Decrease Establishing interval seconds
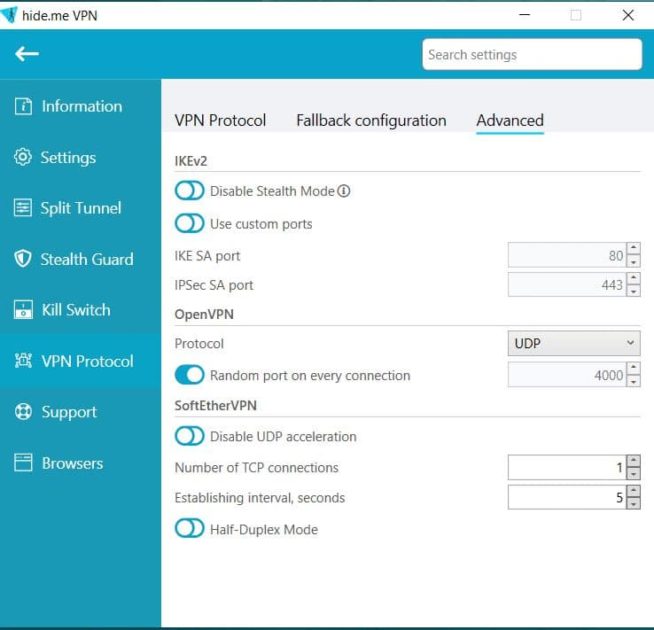The width and height of the screenshot is (654, 630). point(634,504)
